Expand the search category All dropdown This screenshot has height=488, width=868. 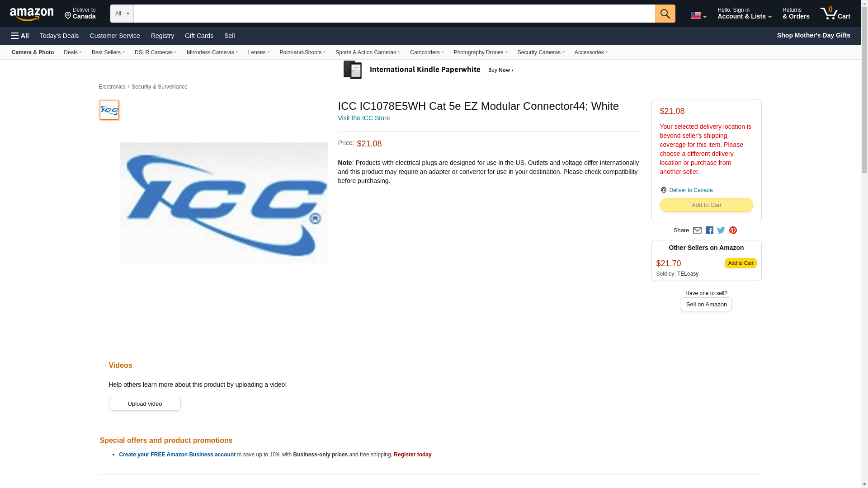pos(122,14)
